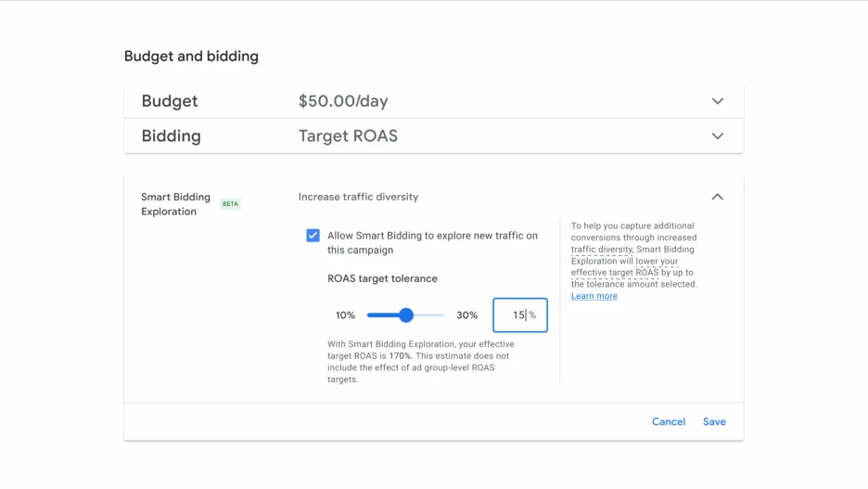Click the Budget row label
Image resolution: width=868 pixels, height=489 pixels.
tap(170, 101)
